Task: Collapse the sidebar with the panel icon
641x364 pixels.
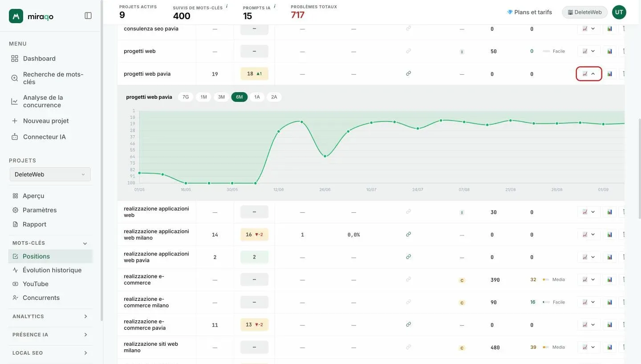Action: click(x=88, y=16)
